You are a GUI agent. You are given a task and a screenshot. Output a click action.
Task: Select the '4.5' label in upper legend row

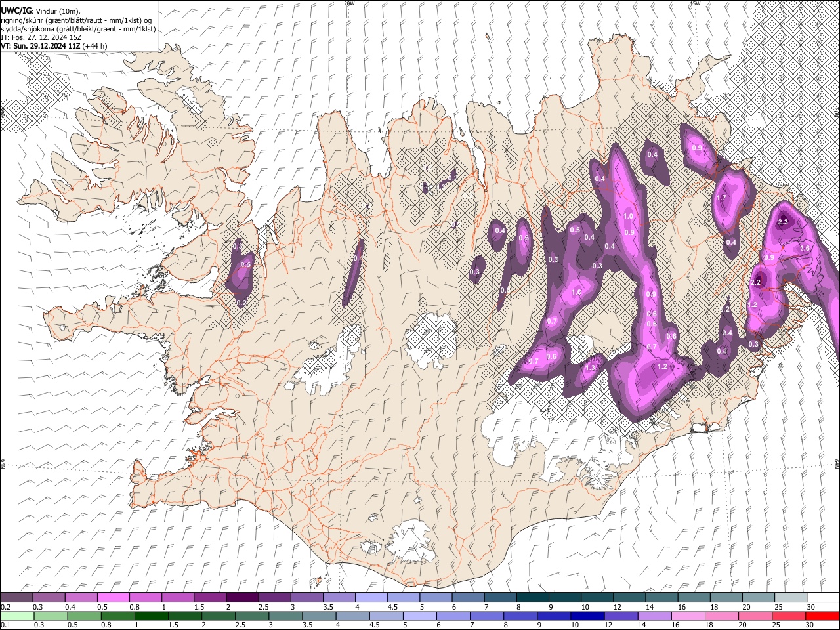pos(392,607)
